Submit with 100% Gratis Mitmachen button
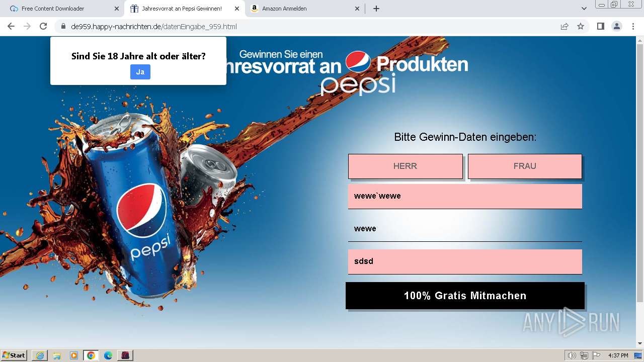Screen dimensions: 644x362 [465, 296]
